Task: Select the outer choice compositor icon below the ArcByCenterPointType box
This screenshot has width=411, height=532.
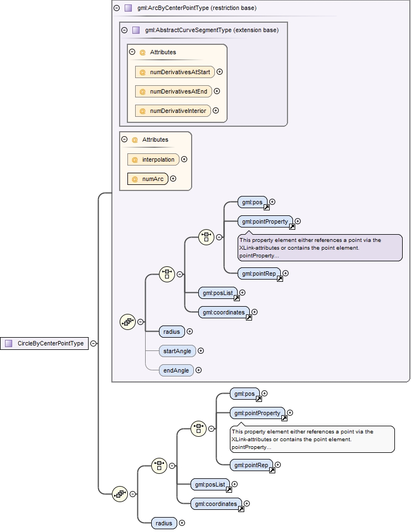Action: click(x=159, y=466)
